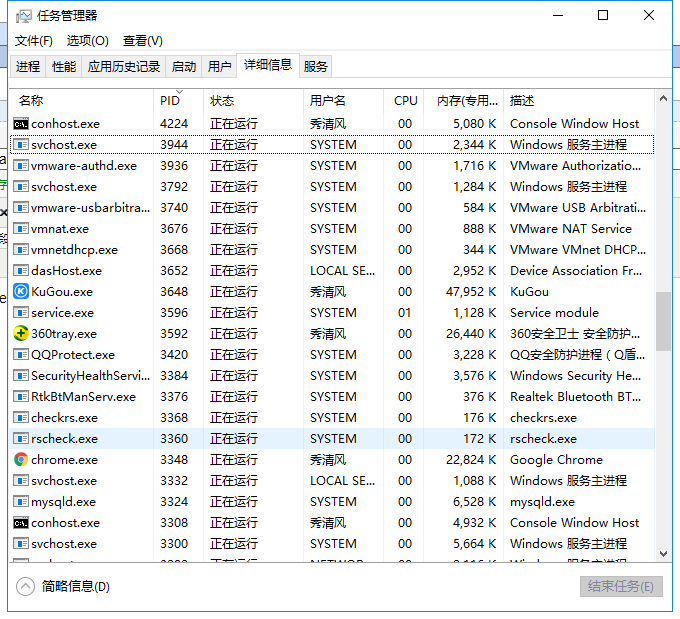680x619 pixels.
Task: Open the 文件(F) menu
Action: click(34, 41)
